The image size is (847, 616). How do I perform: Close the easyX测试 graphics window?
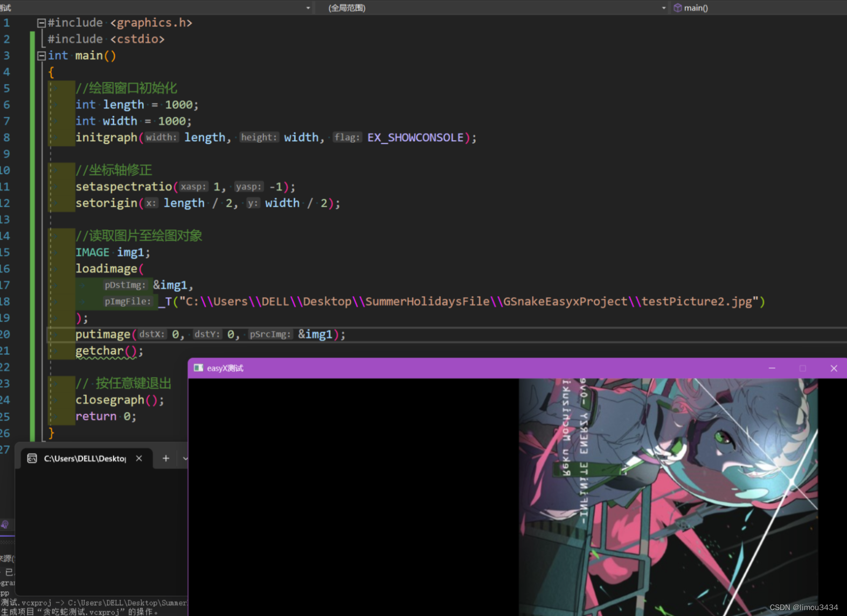(834, 368)
